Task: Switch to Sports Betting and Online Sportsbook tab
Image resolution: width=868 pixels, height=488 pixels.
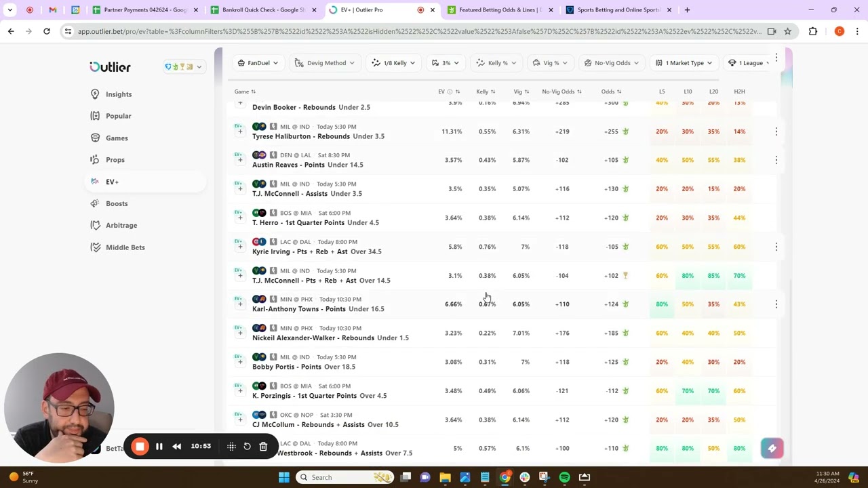Action: [x=618, y=10]
